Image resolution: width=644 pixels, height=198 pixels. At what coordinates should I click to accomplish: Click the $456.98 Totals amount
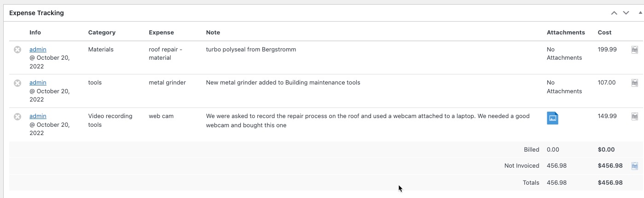point(610,182)
